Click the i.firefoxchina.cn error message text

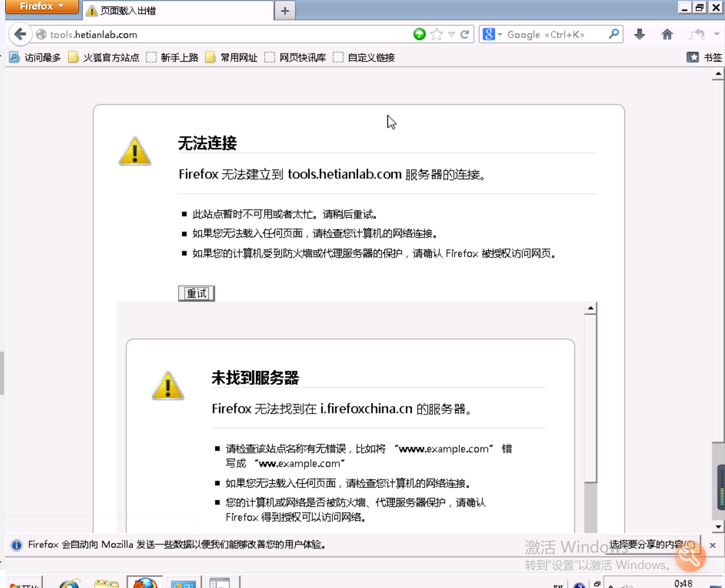click(x=341, y=409)
